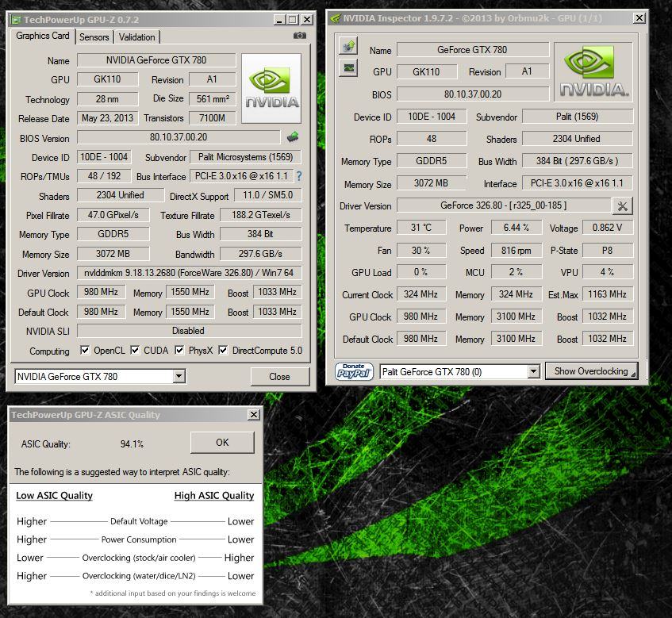Click the GPU-Z title bar app icon

[15, 20]
